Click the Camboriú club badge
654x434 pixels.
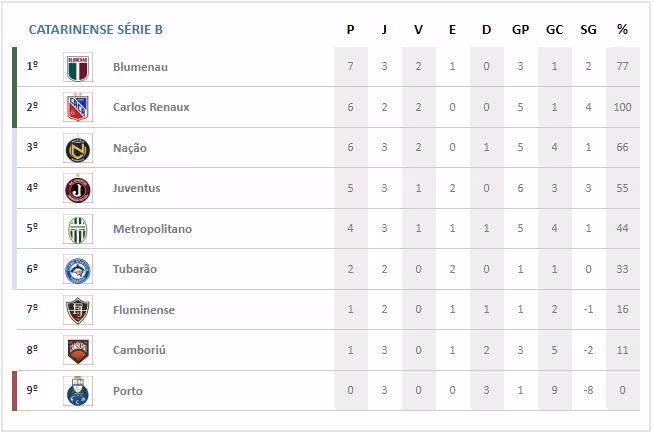[77, 350]
